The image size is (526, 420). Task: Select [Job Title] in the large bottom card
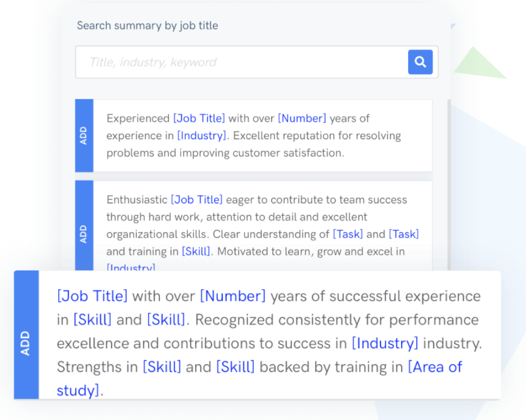pos(92,296)
